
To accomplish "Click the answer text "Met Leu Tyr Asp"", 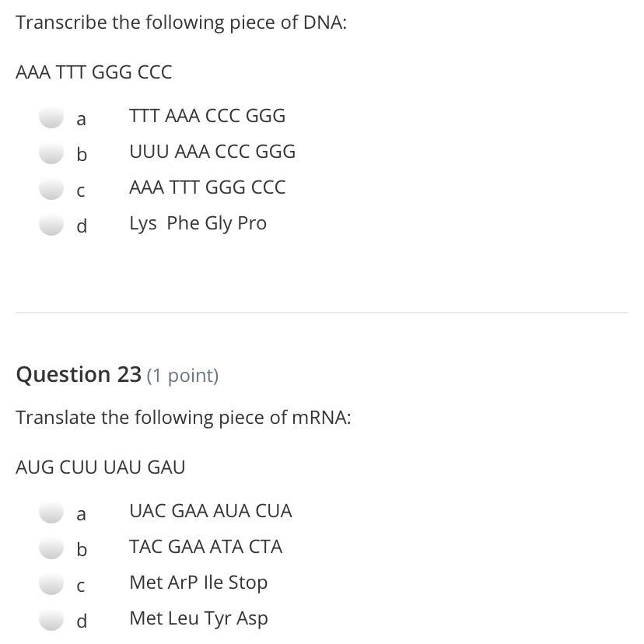I will (x=198, y=618).
